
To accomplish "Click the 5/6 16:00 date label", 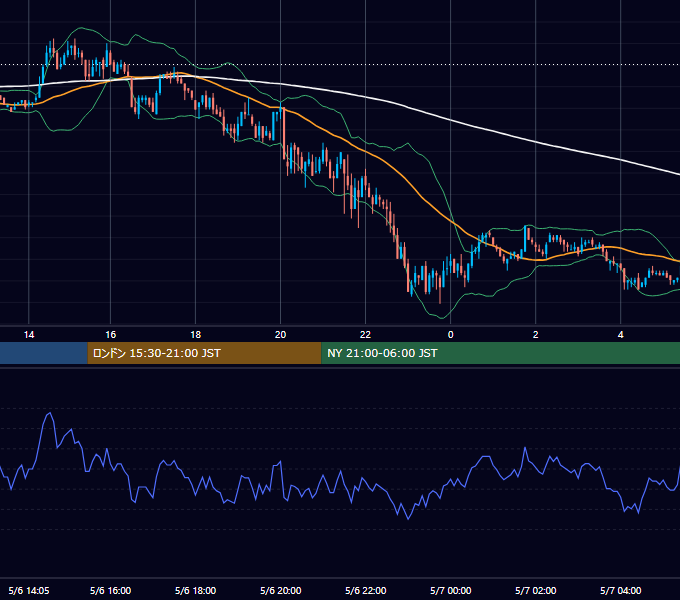I will (x=111, y=590).
